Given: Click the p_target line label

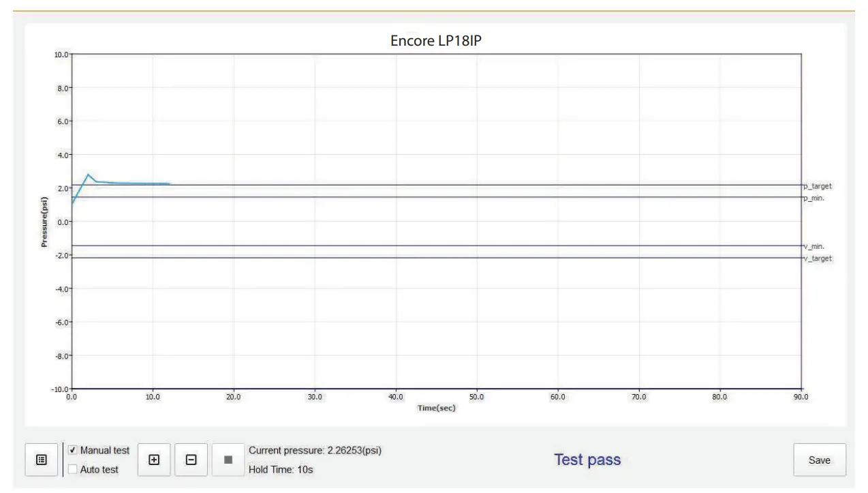Looking at the screenshot, I should [818, 186].
